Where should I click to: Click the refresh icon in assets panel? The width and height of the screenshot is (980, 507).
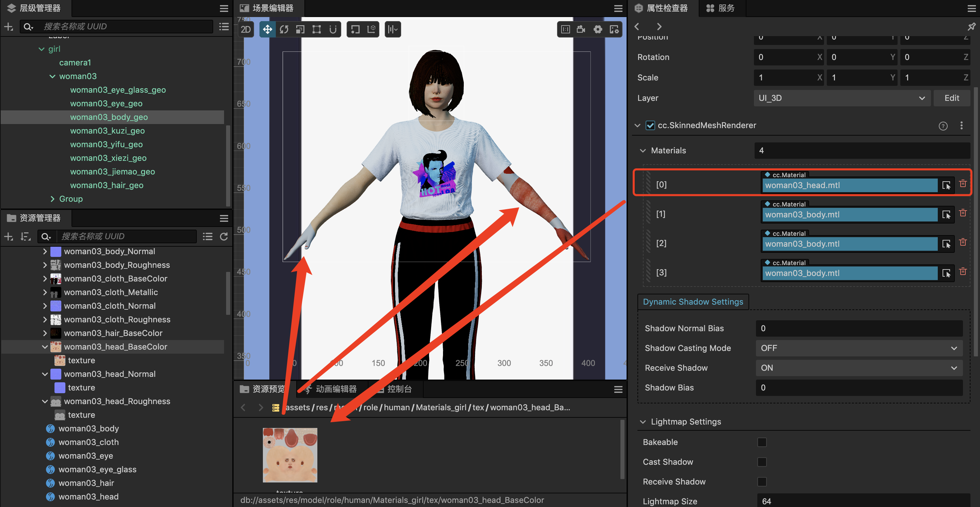click(x=224, y=236)
